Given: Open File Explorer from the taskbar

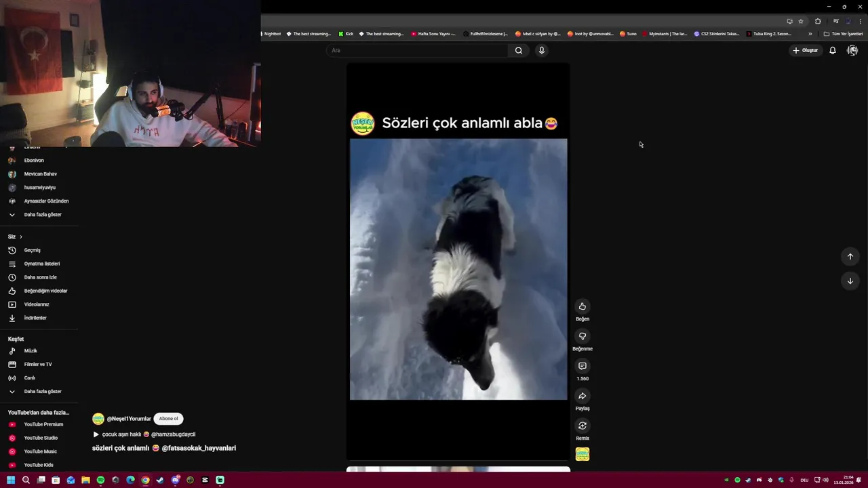Looking at the screenshot, I should pyautogui.click(x=85, y=480).
